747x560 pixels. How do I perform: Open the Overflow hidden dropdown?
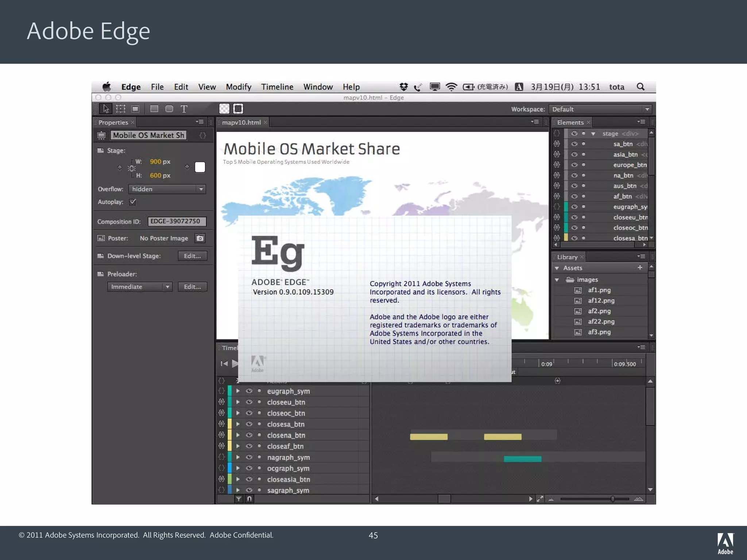click(x=167, y=189)
